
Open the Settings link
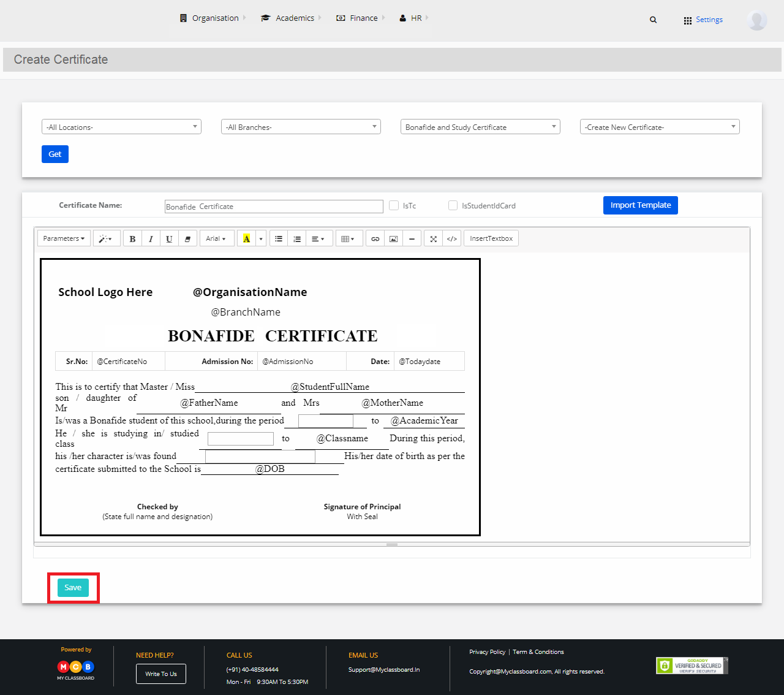click(x=709, y=20)
